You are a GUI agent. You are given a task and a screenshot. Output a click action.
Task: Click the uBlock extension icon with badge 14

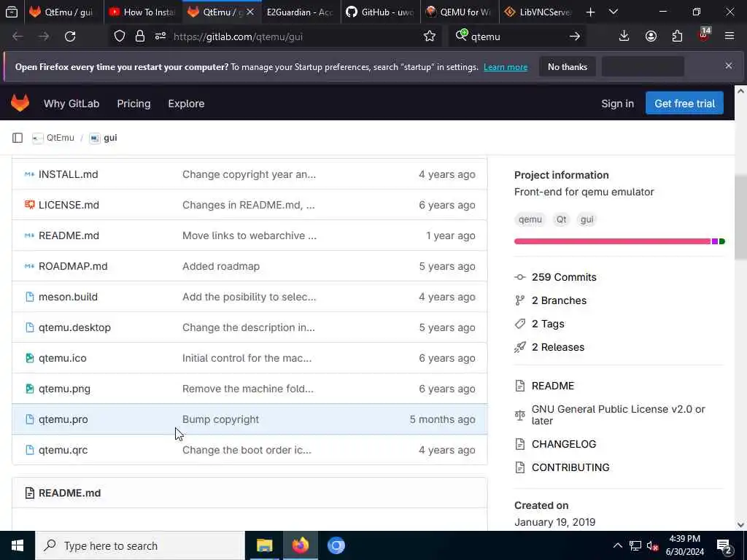click(704, 35)
